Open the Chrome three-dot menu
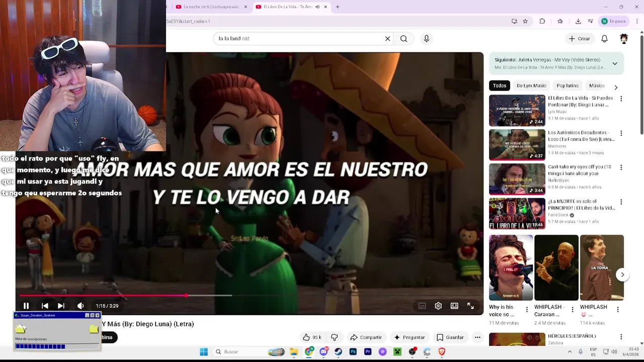The width and height of the screenshot is (644, 362). pos(637,21)
